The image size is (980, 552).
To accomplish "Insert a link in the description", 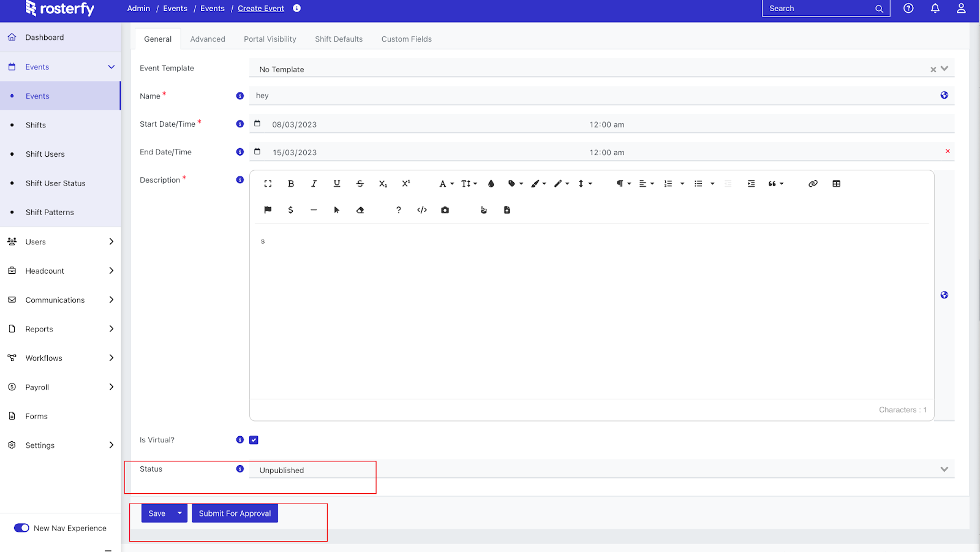I will pos(813,184).
